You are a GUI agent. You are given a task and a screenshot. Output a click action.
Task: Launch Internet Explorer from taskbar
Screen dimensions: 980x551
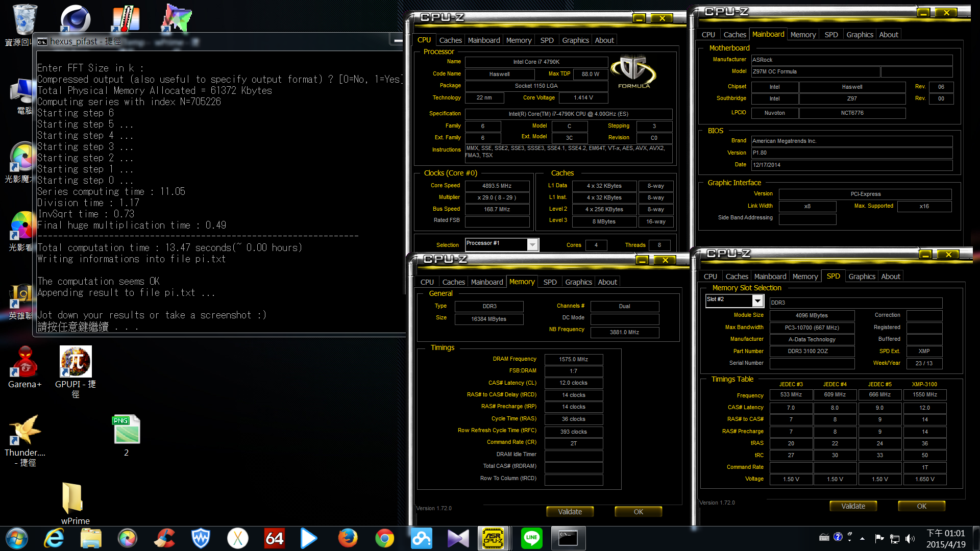click(54, 538)
